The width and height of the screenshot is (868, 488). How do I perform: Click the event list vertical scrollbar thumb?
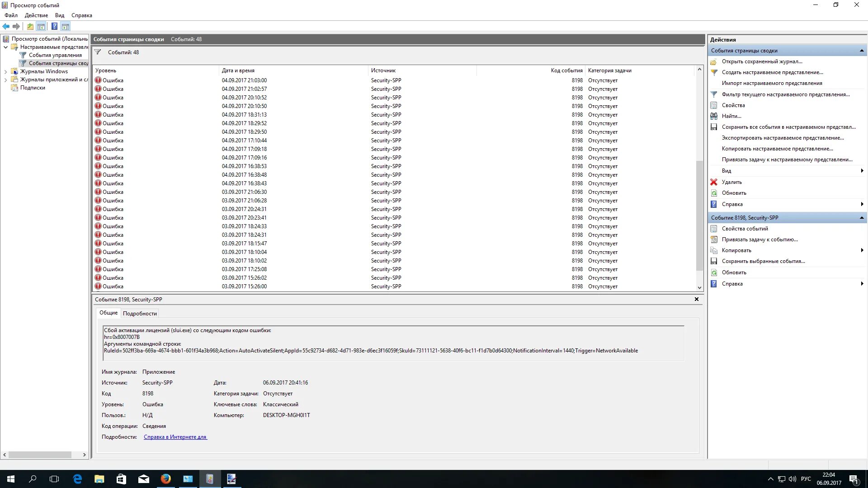699,215
